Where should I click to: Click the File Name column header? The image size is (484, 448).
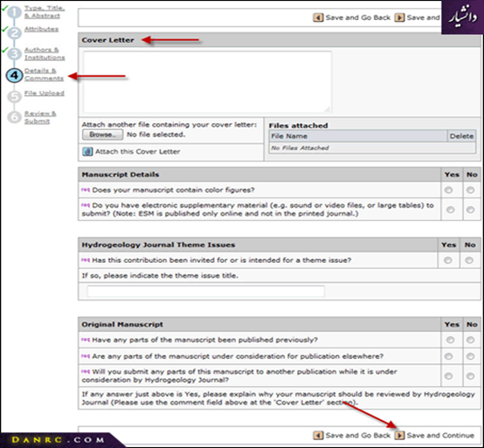tap(358, 136)
